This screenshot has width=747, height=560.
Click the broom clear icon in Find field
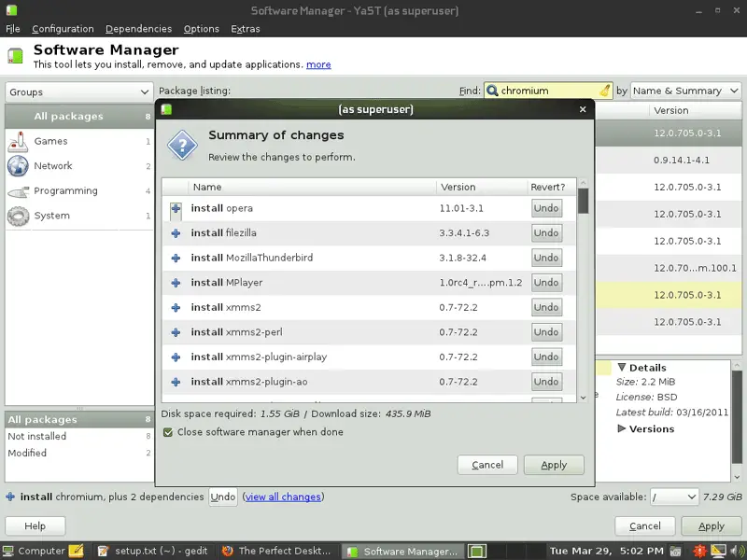point(604,91)
